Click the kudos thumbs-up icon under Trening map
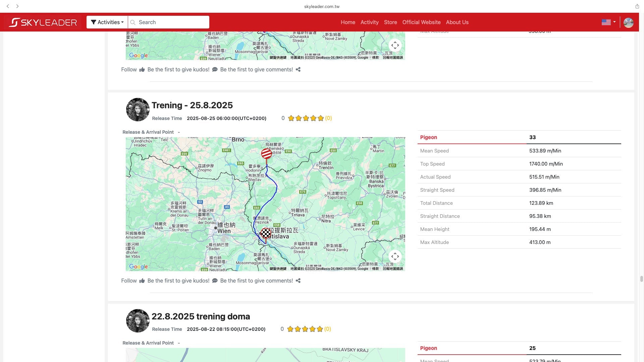The image size is (644, 362). tap(142, 281)
